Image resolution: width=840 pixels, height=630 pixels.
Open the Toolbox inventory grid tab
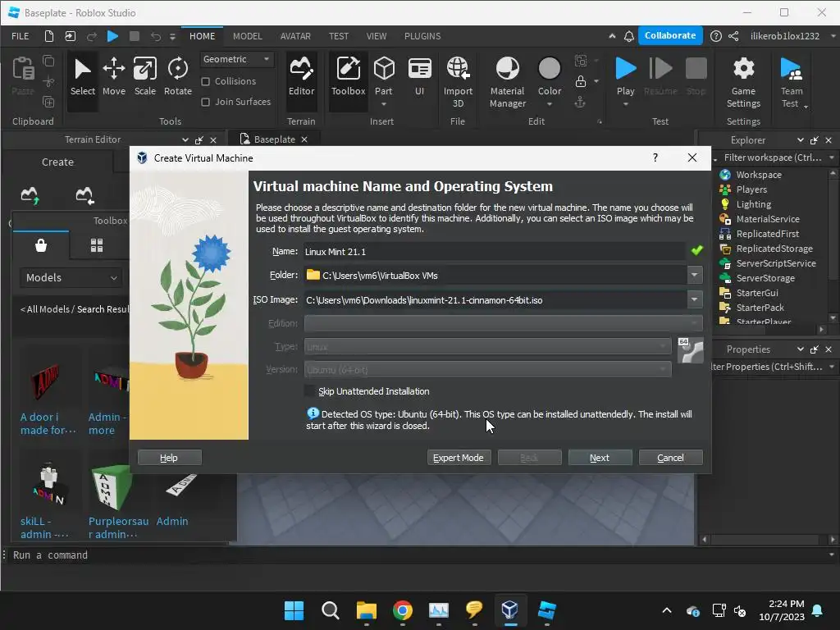[x=97, y=245]
